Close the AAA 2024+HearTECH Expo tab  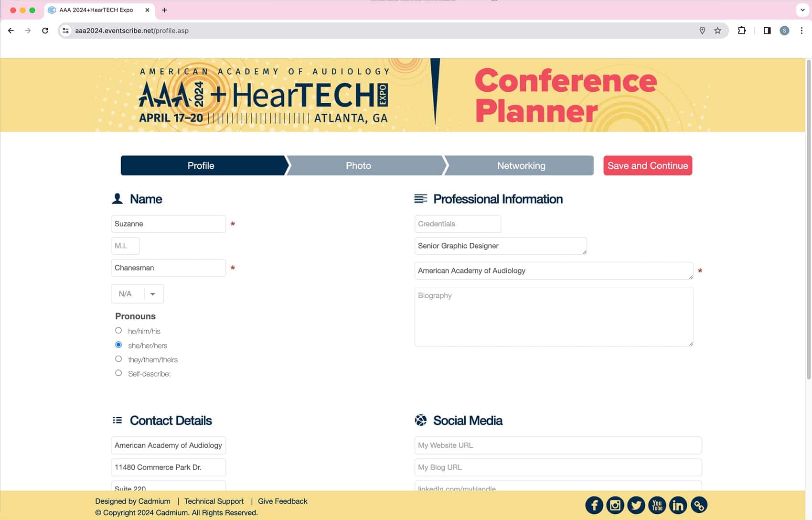click(x=147, y=10)
